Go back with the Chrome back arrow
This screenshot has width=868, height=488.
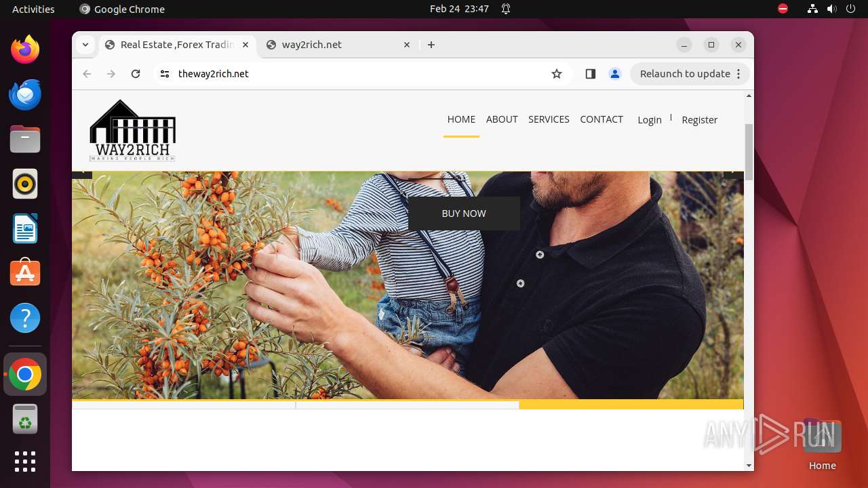tap(87, 74)
